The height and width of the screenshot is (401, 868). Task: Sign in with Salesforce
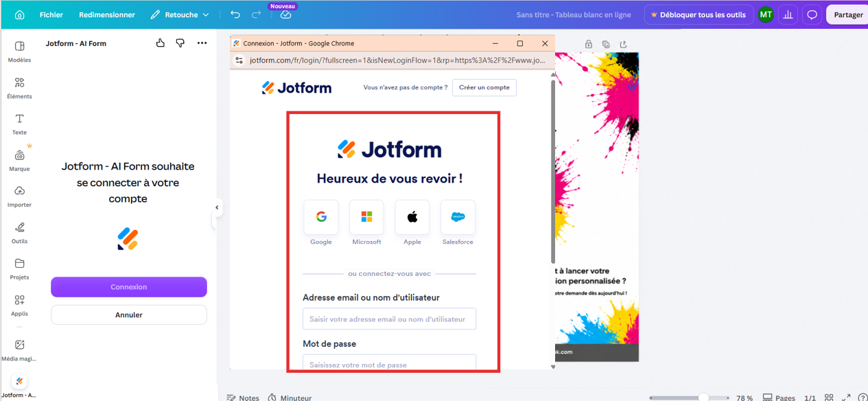(458, 217)
